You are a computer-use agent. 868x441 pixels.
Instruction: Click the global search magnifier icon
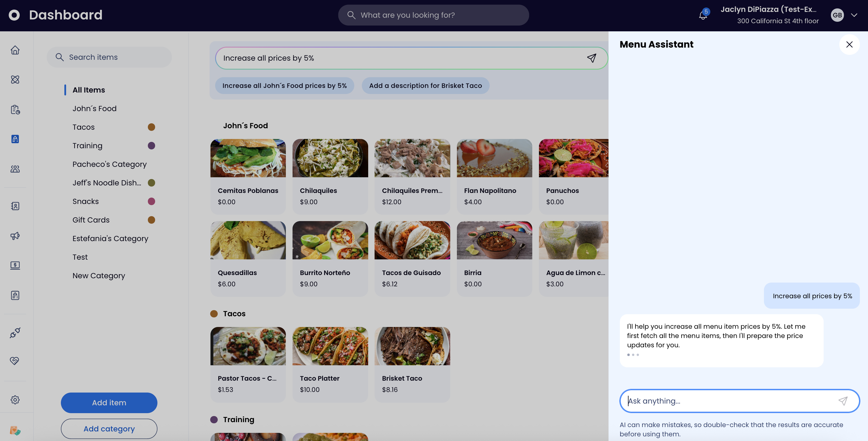click(x=351, y=15)
